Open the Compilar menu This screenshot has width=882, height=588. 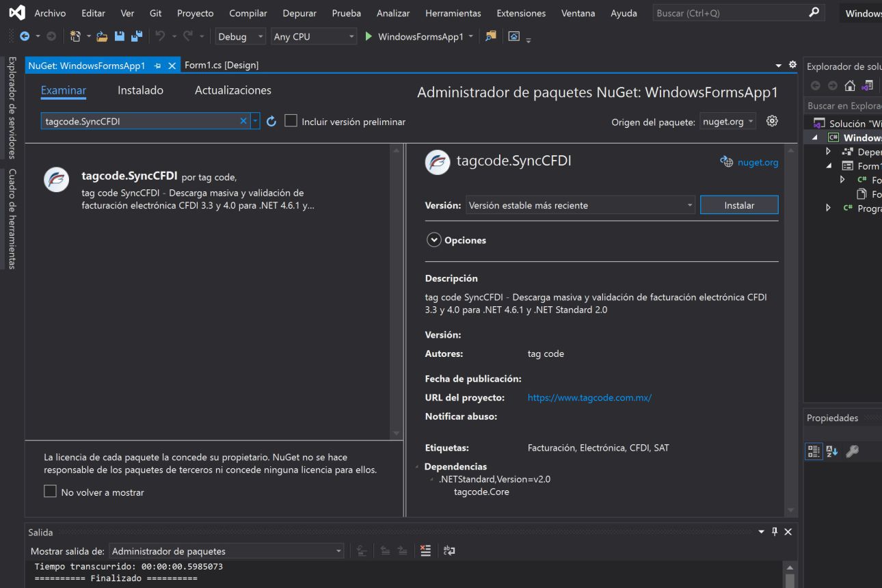[248, 13]
